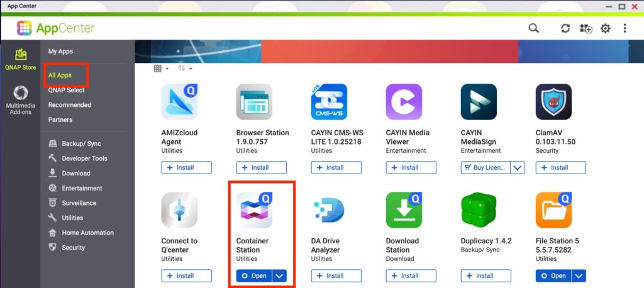
Task: Install Download Station
Action: click(411, 275)
